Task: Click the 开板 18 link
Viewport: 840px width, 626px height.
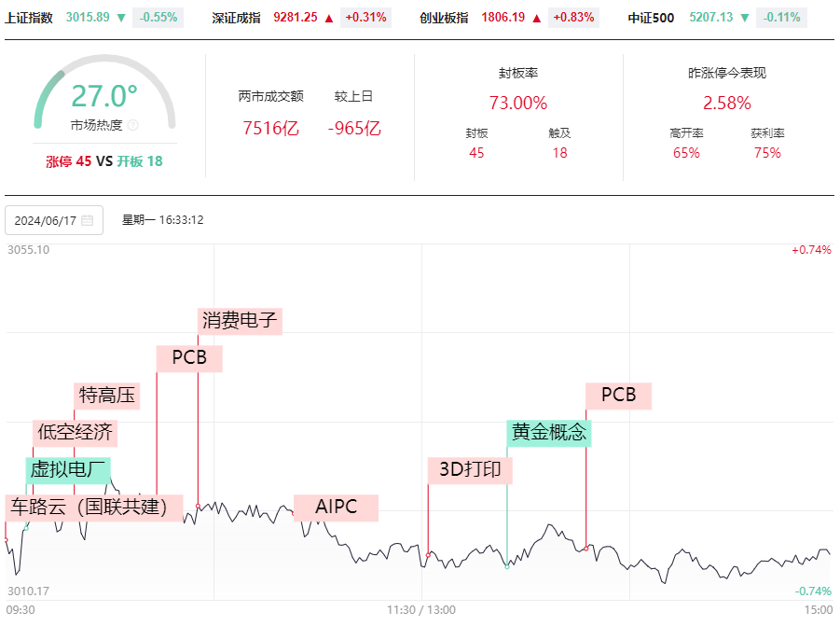Action: pos(140,161)
